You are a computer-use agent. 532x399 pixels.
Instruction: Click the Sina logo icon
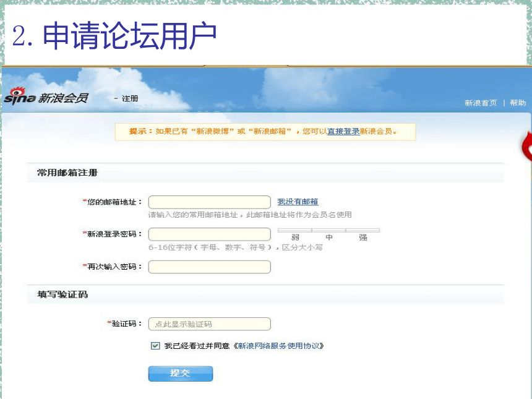(x=20, y=97)
